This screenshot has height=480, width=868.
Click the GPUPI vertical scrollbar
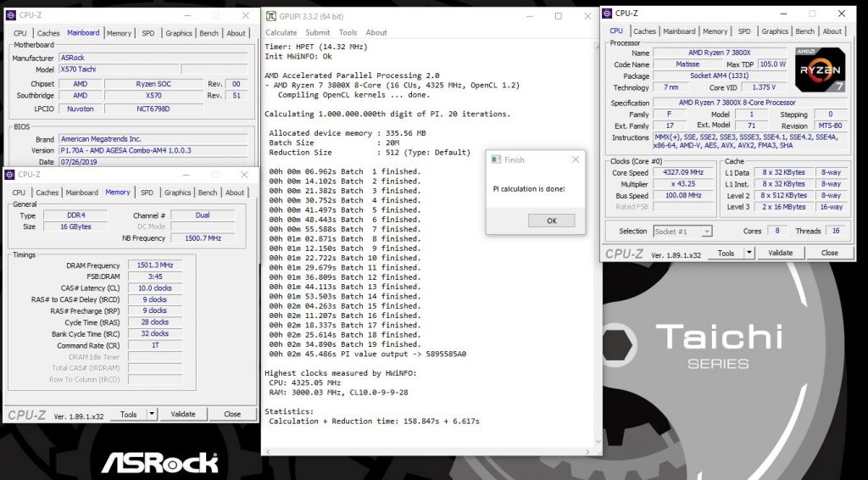coord(598,243)
